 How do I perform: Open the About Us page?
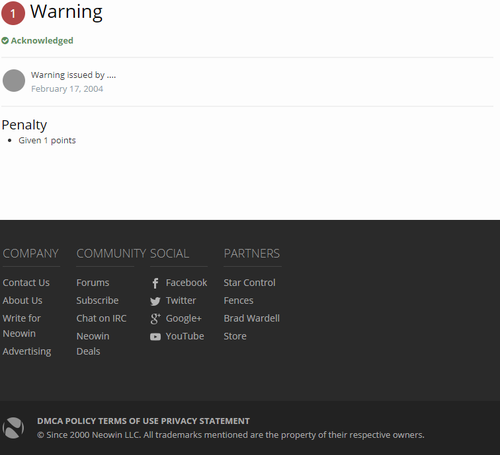pyautogui.click(x=22, y=300)
